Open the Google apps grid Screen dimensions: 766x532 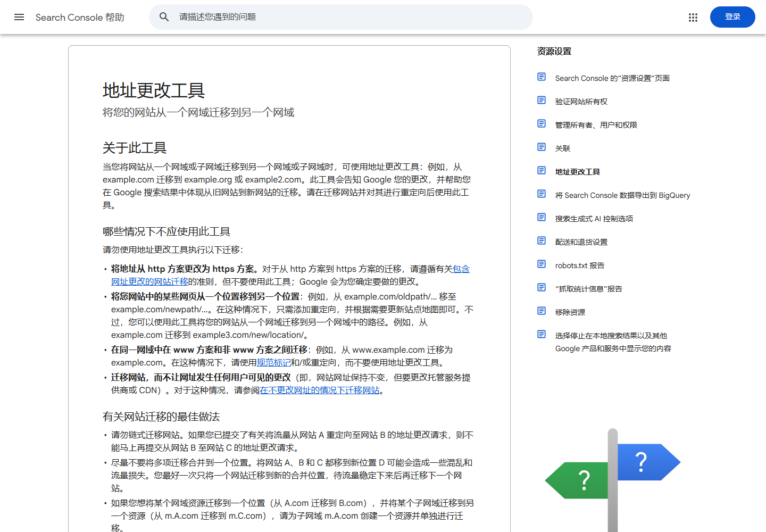pyautogui.click(x=693, y=18)
